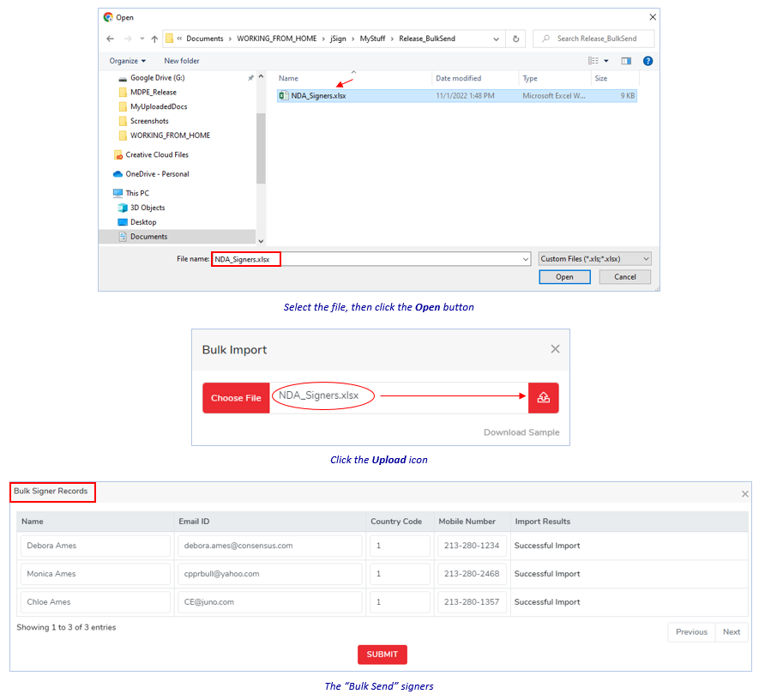Open the Organize dropdown menu
The image size is (759, 700).
click(x=127, y=61)
